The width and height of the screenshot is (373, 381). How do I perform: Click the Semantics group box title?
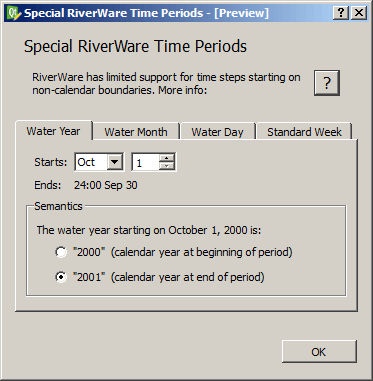tap(58, 206)
